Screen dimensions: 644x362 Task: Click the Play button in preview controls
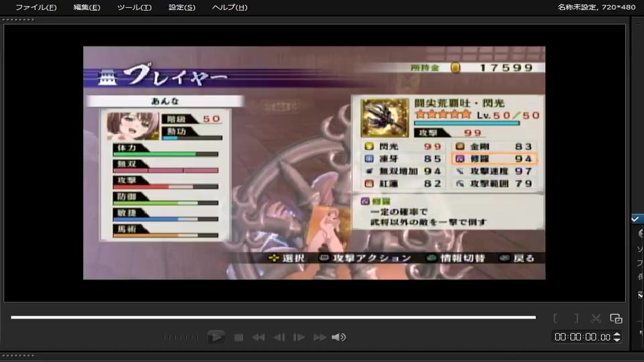tap(216, 337)
